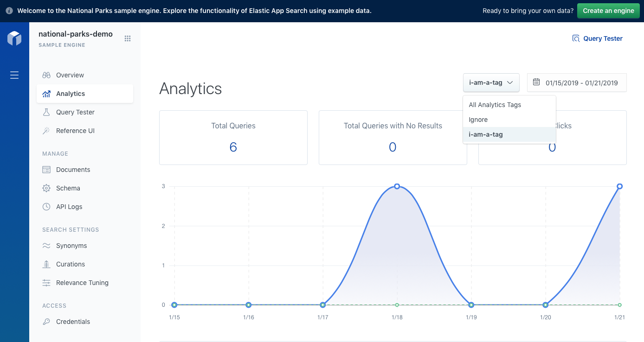Choose Ignore in the tags menu
The image size is (644, 342).
(478, 120)
